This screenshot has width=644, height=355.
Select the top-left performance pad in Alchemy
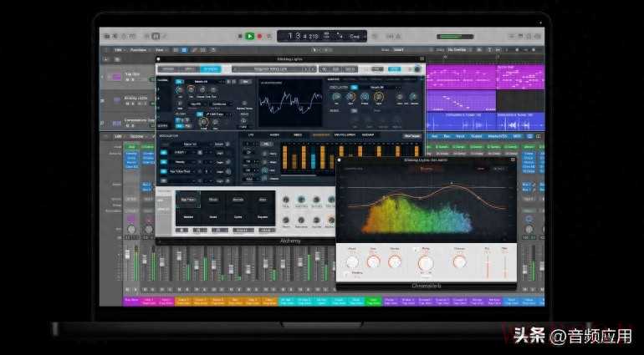point(190,200)
